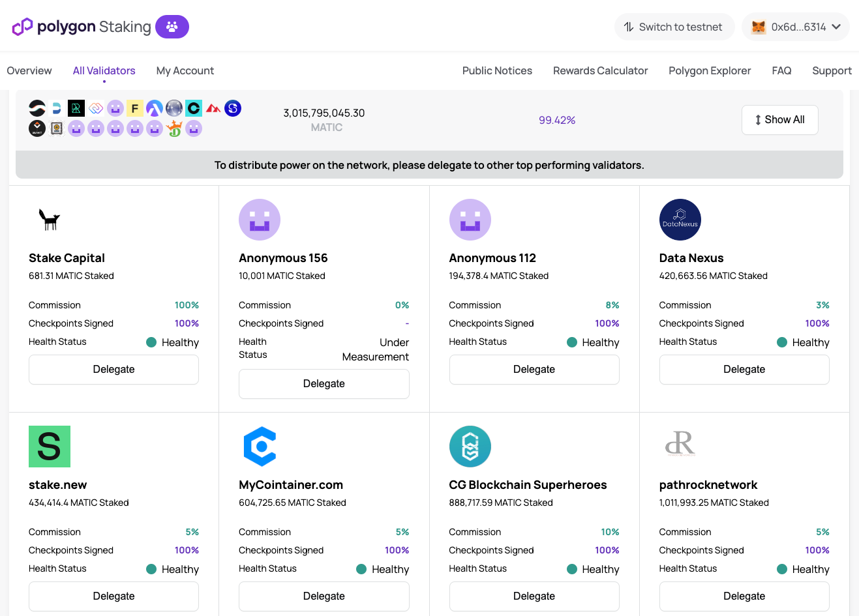The image size is (859, 616).
Task: Delegate to Anonymous 112
Action: pyautogui.click(x=534, y=370)
